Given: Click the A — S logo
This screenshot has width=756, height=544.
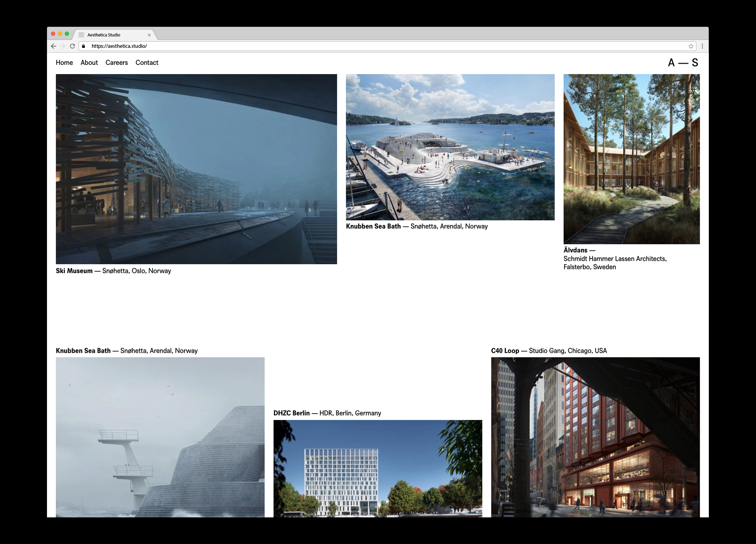Looking at the screenshot, I should click(x=683, y=63).
